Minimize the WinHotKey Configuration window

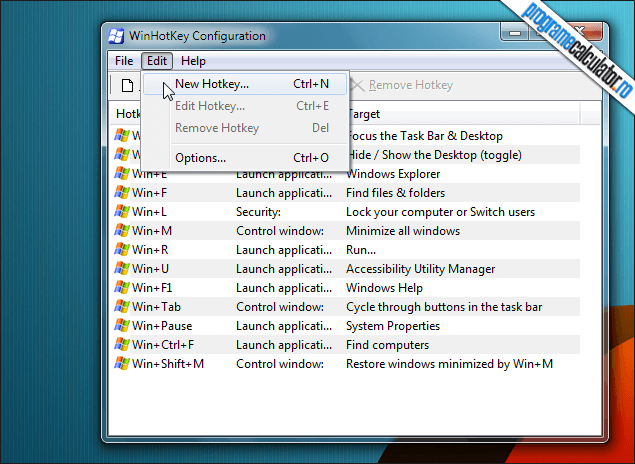point(515,33)
